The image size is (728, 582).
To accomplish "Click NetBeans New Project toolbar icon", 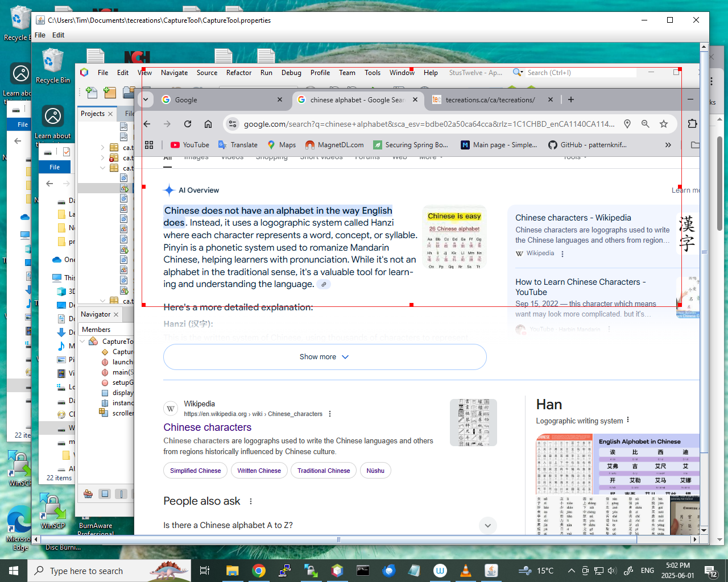I will coord(110,93).
